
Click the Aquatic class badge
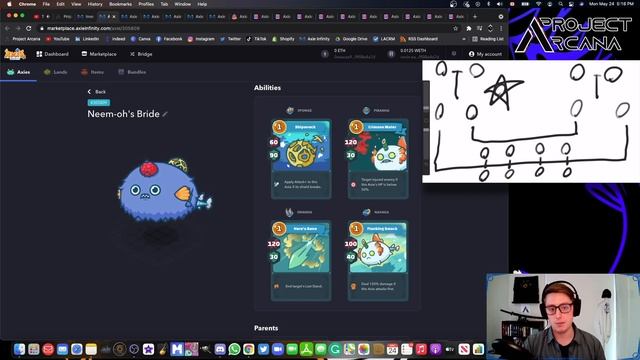pyautogui.click(x=99, y=103)
